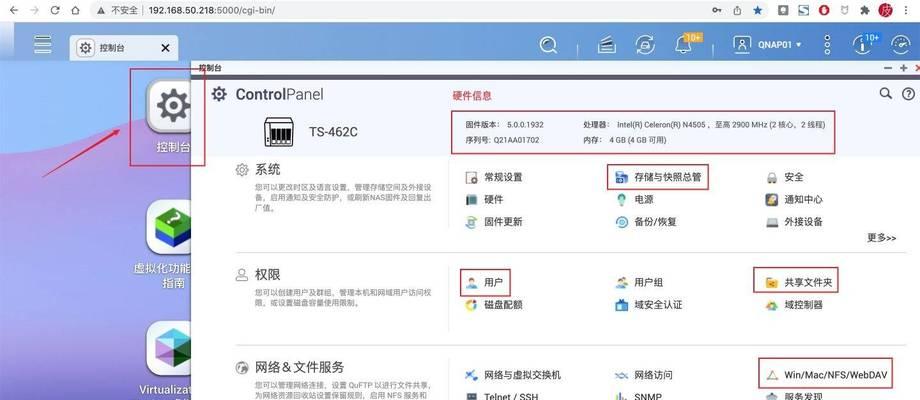
Task: Open SNMP settings
Action: tap(638, 396)
